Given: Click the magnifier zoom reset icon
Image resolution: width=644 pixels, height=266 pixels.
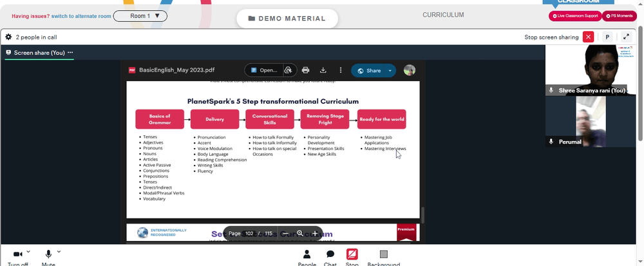Looking at the screenshot, I should [300, 234].
